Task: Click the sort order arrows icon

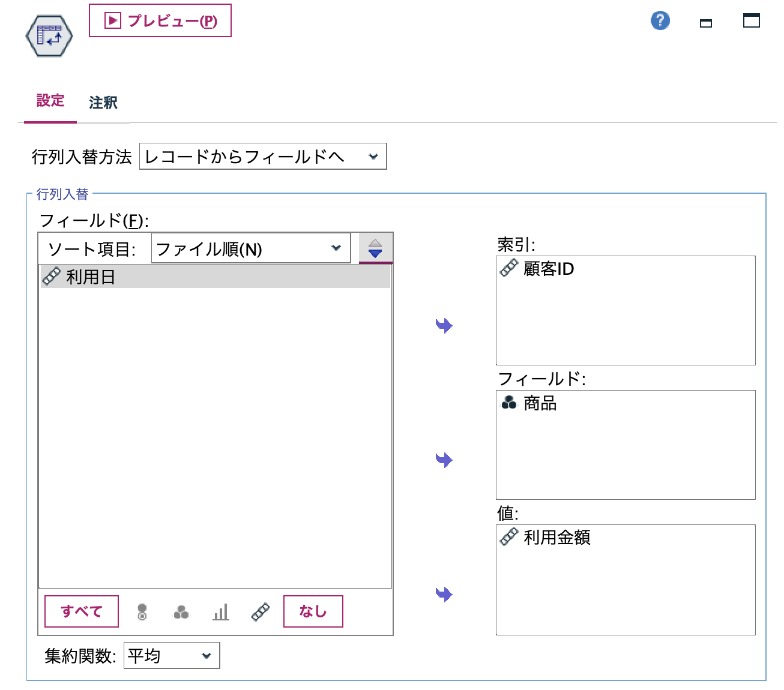Action: pos(375,247)
